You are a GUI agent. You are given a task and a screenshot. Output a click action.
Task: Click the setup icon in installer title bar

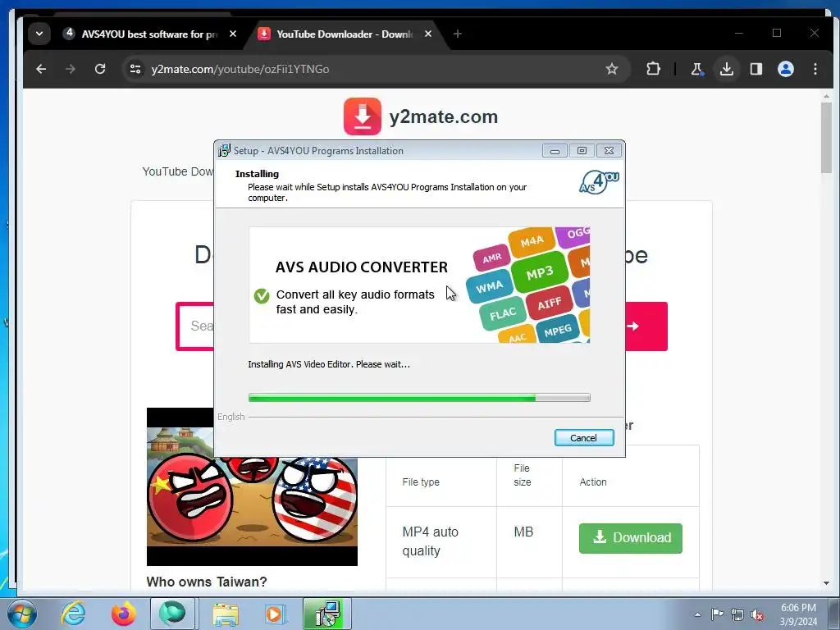pos(224,151)
